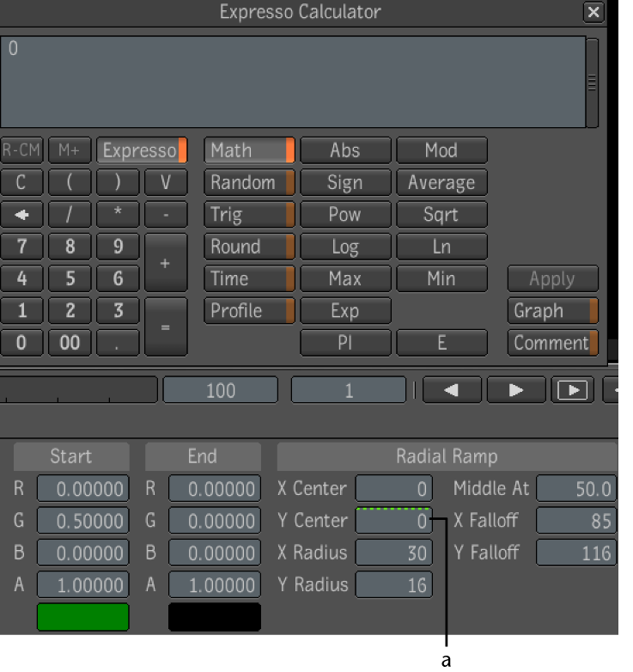Insert the Log function
Screen dimensions: 633x672
click(x=345, y=247)
